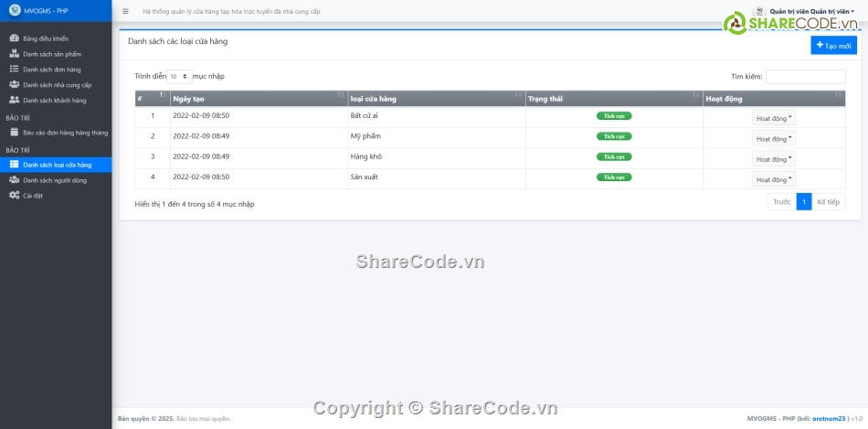Click the Danh sách khách hàng icon
The height and width of the screenshot is (429, 868).
point(14,100)
